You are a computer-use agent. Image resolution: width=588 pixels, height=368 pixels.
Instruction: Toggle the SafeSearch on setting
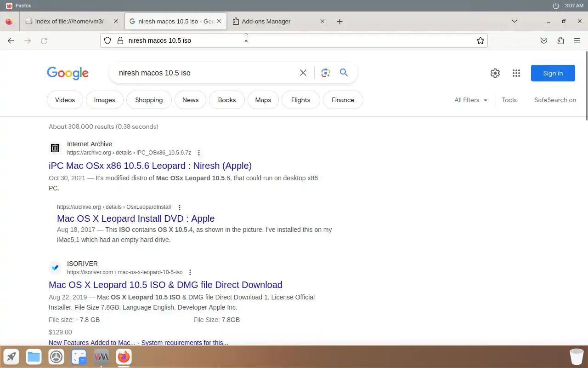(x=555, y=100)
